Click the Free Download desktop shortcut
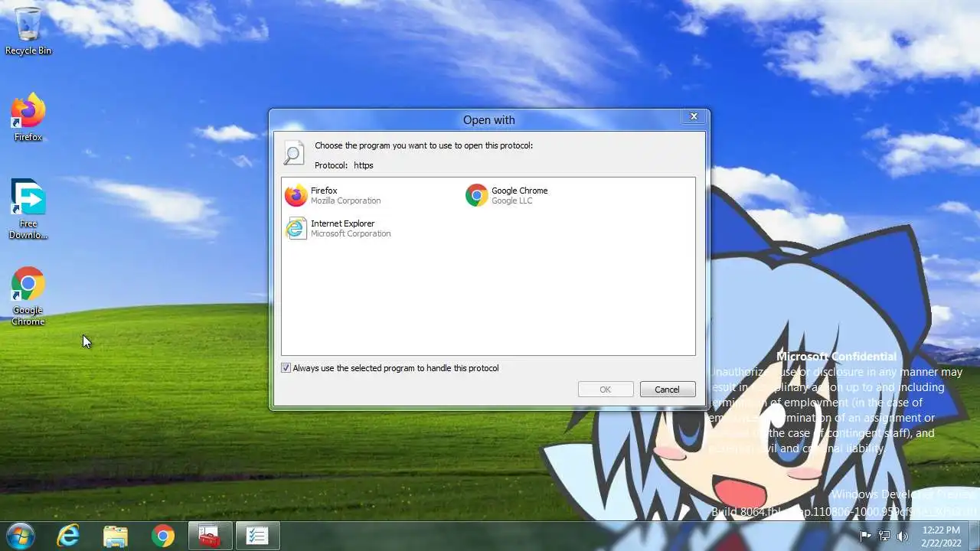Image resolution: width=980 pixels, height=551 pixels. click(28, 209)
